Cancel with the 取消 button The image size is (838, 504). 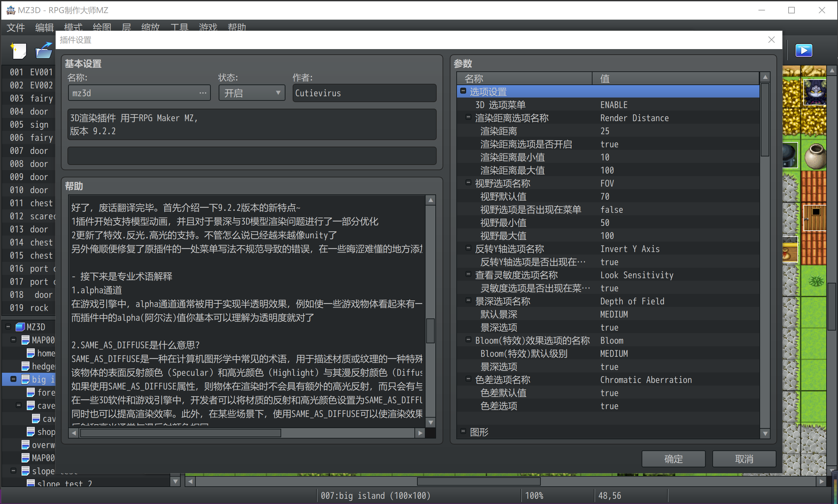pos(744,459)
